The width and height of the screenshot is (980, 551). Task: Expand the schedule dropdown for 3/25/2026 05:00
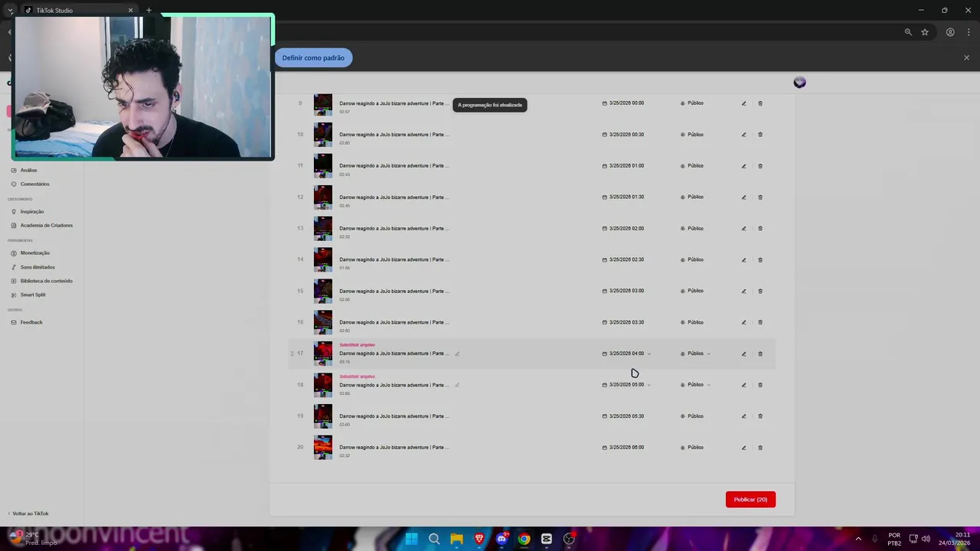click(649, 385)
